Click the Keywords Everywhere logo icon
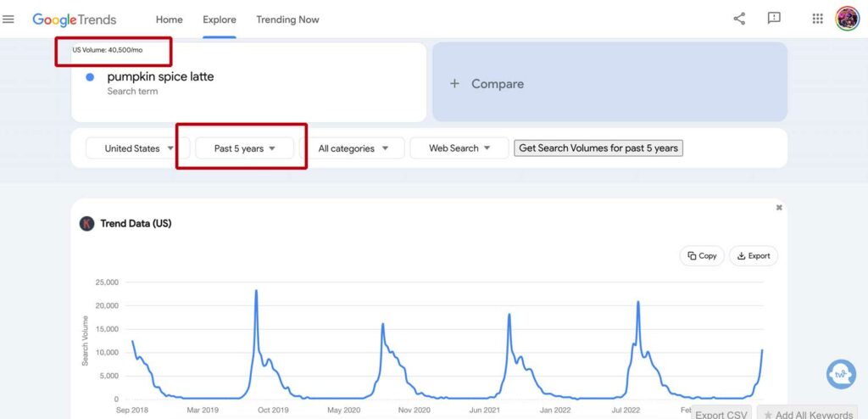 pos(87,224)
